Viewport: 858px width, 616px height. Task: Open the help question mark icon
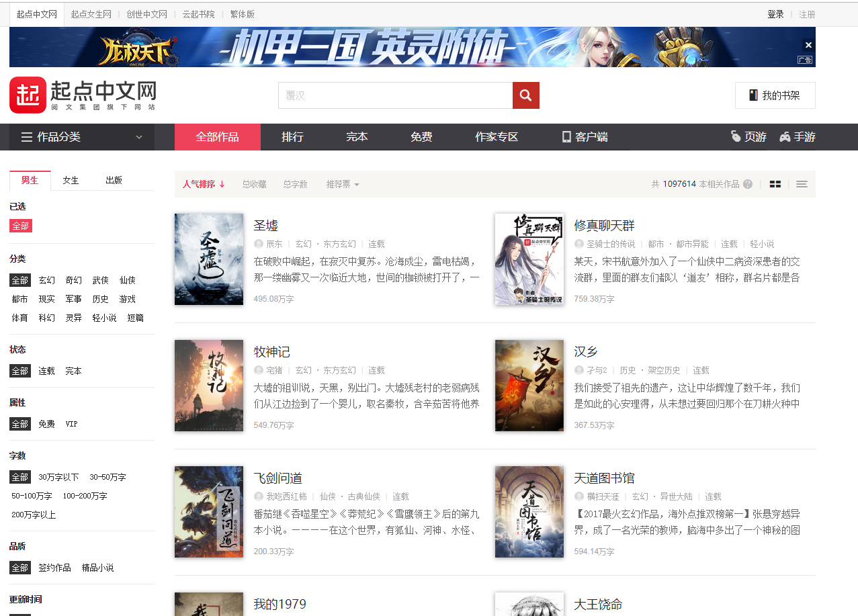(748, 184)
